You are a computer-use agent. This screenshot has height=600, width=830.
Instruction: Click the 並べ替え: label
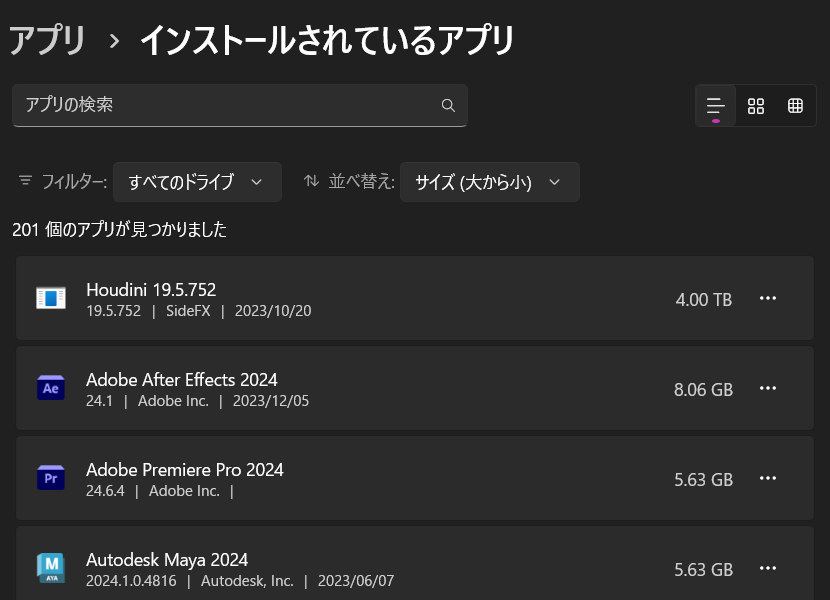point(362,182)
